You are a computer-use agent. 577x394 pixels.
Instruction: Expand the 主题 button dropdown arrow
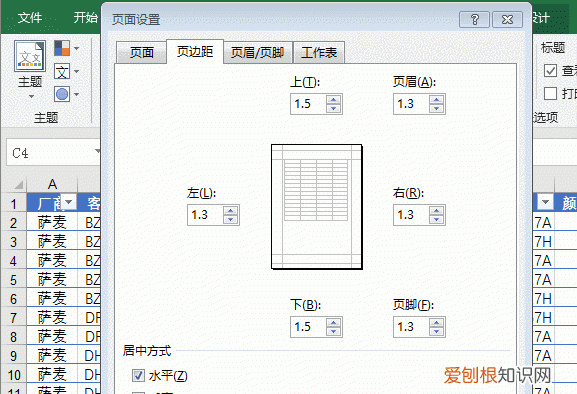[x=31, y=96]
